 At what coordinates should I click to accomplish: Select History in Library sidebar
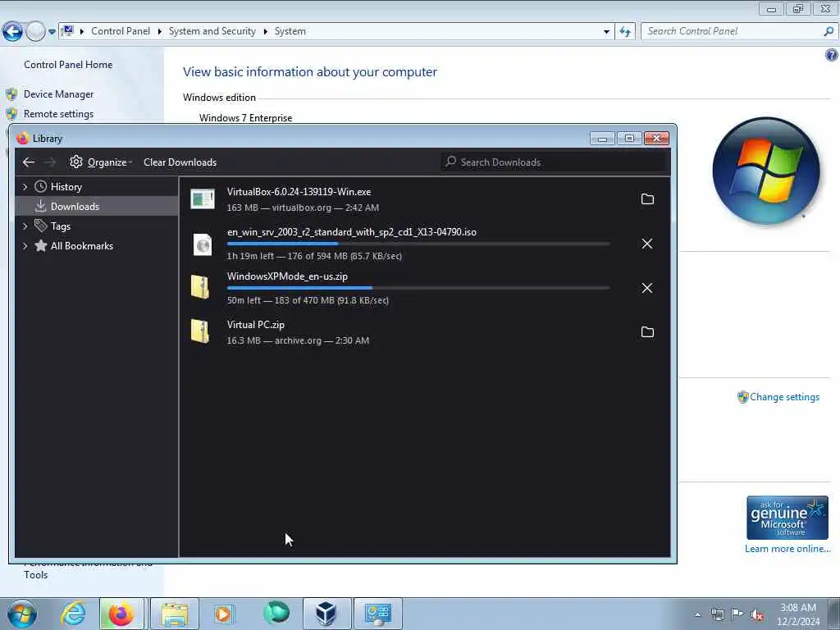click(x=66, y=186)
